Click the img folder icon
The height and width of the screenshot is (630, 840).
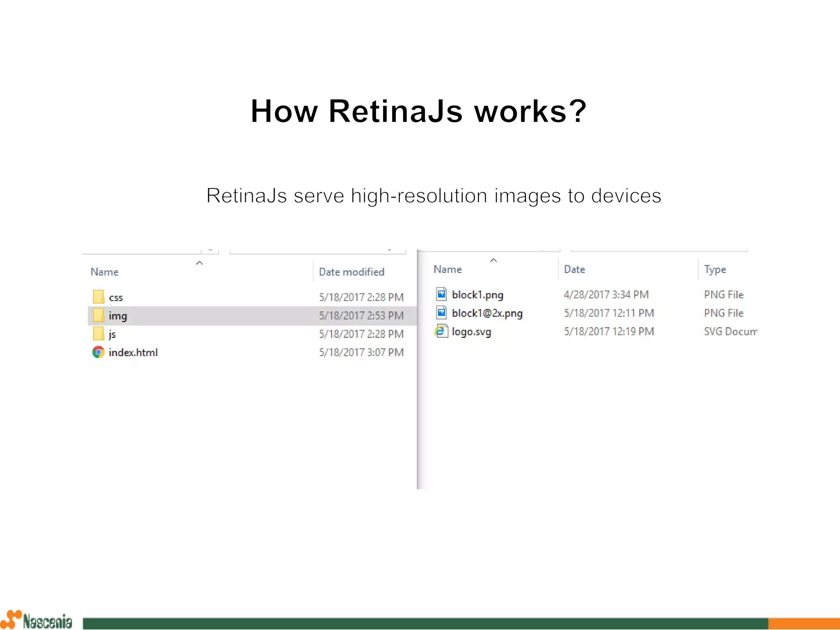(98, 315)
